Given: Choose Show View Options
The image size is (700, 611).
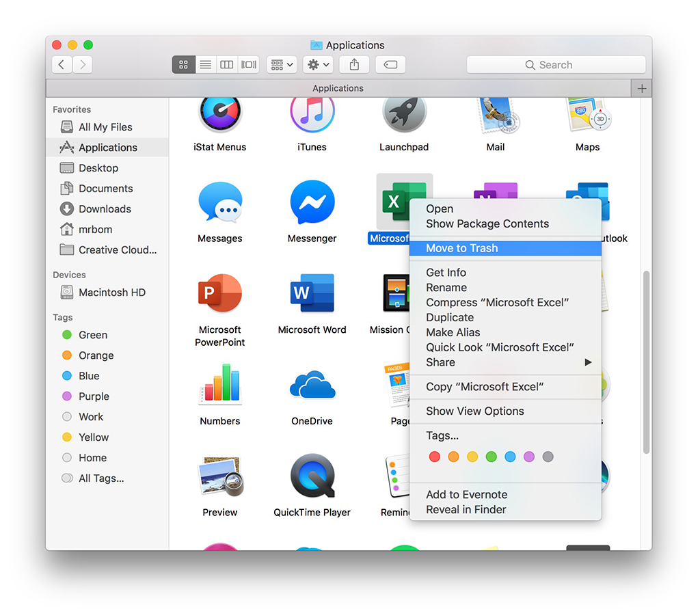Looking at the screenshot, I should tap(505, 411).
